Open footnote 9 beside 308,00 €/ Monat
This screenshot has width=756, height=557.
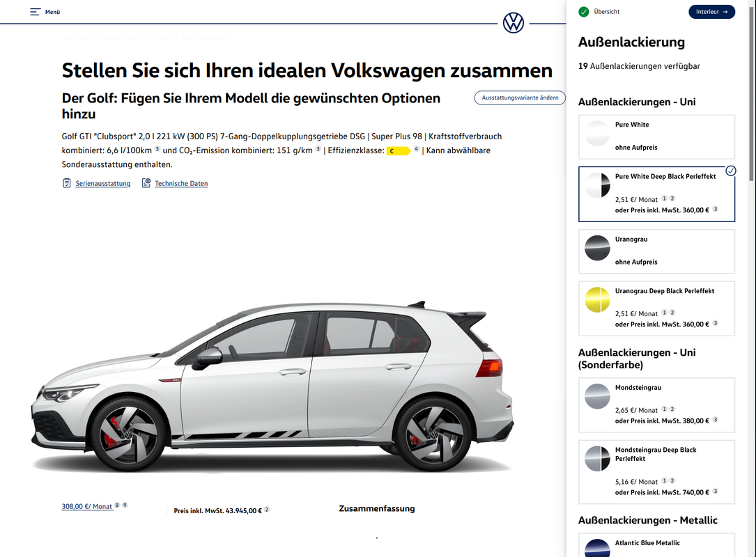click(x=125, y=505)
